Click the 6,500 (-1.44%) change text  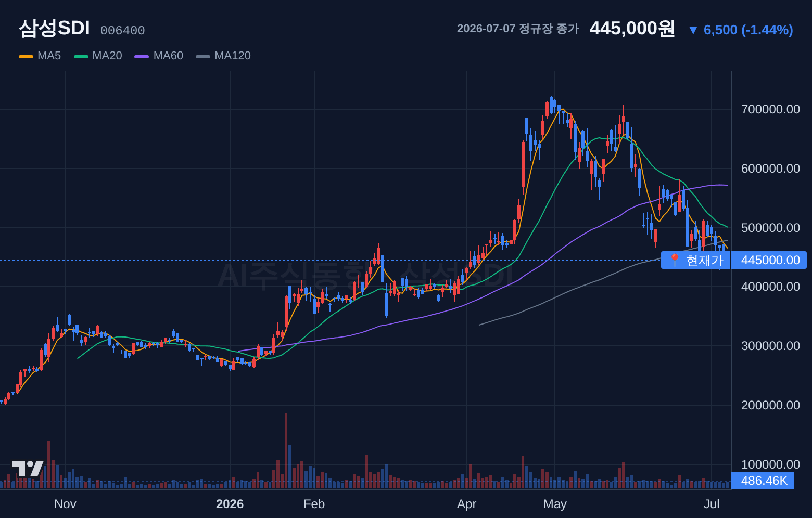748,30
